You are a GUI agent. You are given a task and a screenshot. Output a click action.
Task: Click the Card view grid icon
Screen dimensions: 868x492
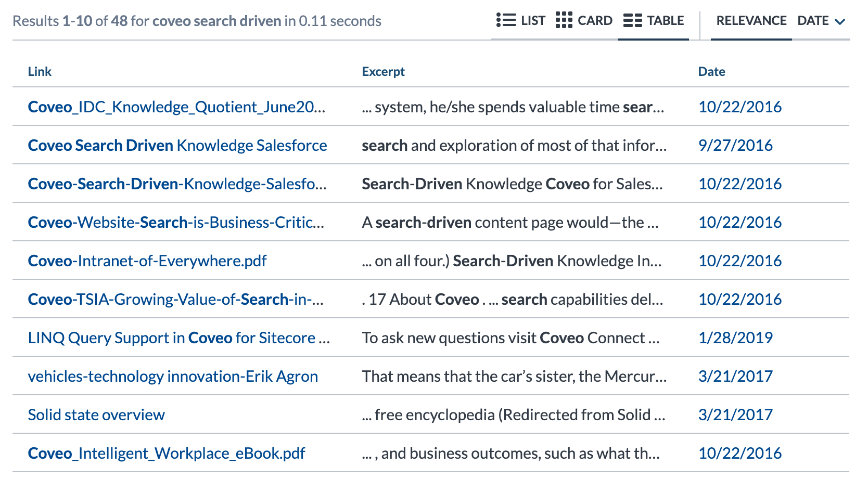point(564,20)
